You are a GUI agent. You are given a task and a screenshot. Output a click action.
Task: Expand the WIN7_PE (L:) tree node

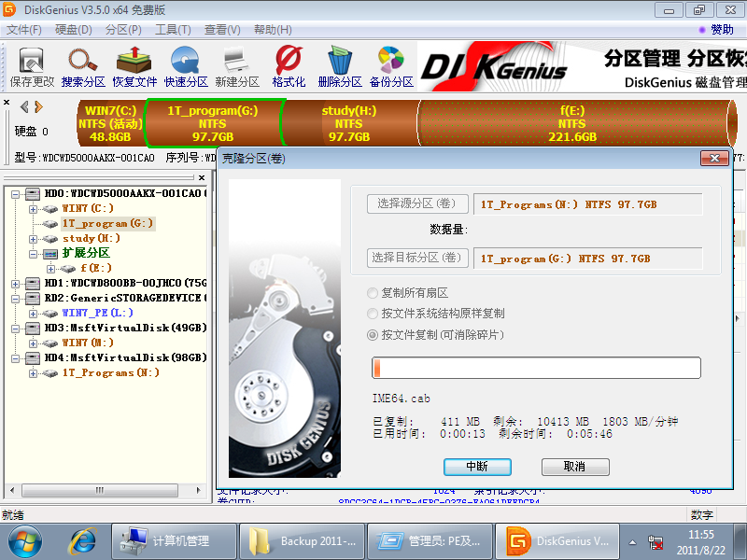tap(33, 314)
